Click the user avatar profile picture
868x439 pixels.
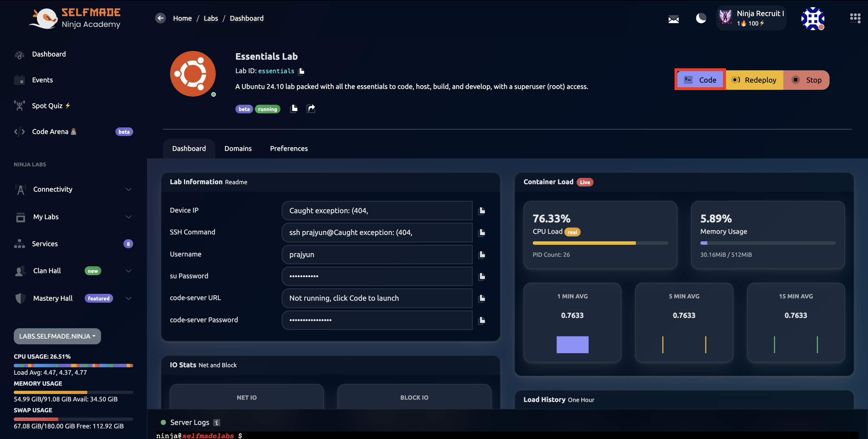coord(812,19)
